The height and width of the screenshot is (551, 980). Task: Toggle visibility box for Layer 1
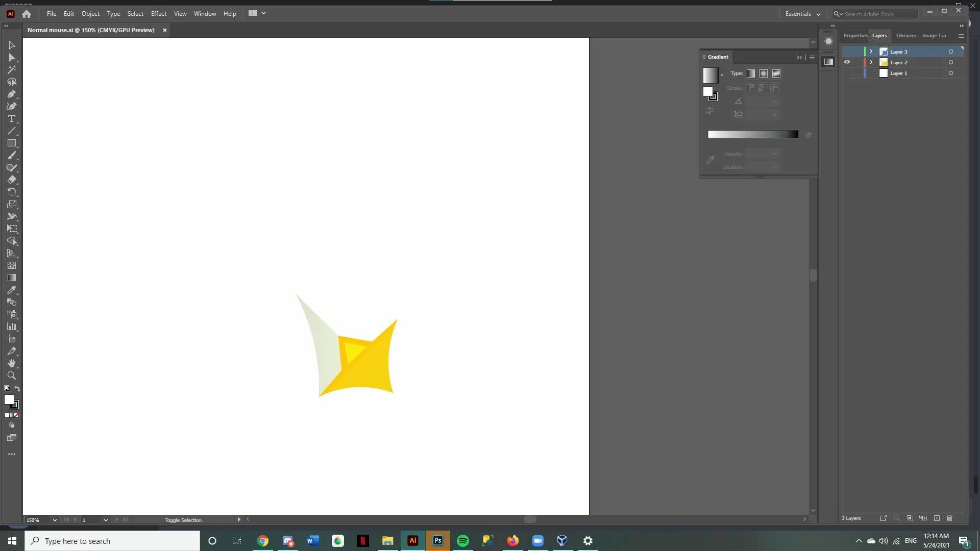coord(847,73)
